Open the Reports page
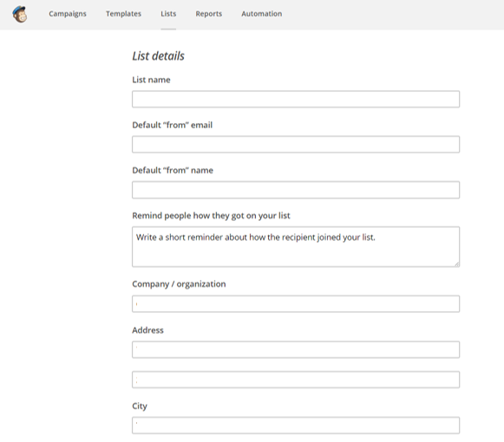 (208, 14)
